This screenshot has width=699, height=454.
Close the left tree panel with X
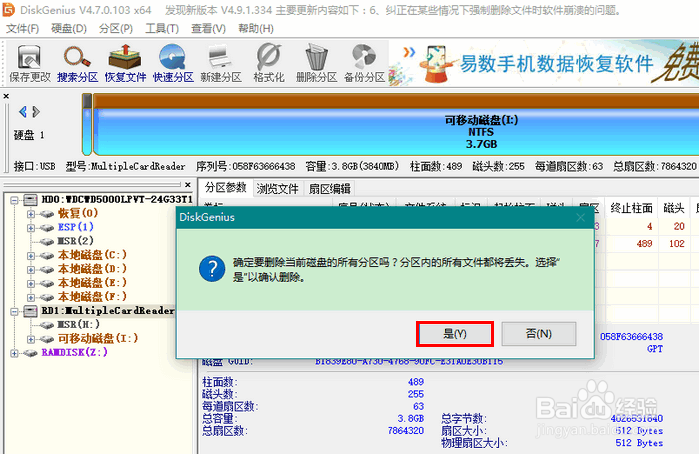coord(188,184)
